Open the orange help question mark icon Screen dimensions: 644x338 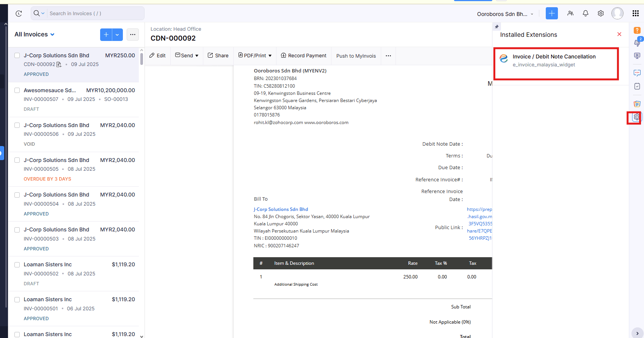pyautogui.click(x=637, y=30)
